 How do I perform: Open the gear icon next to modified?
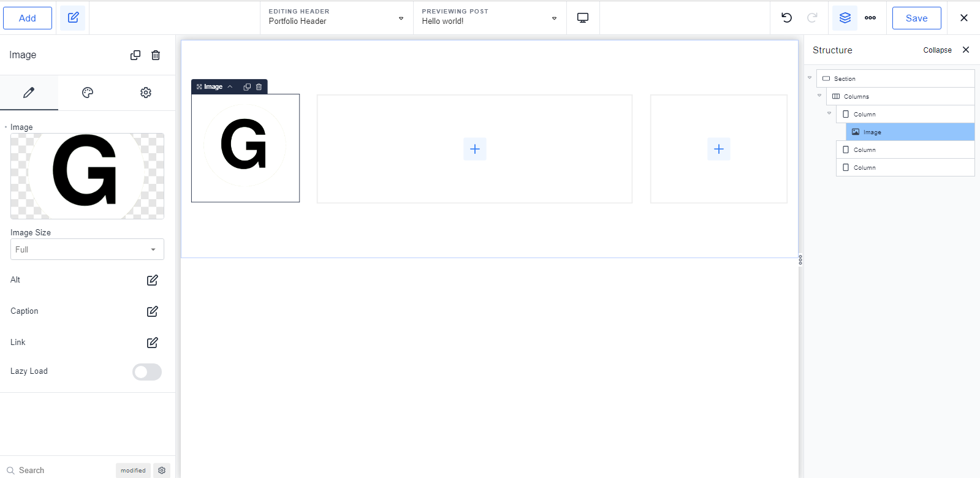tap(162, 471)
